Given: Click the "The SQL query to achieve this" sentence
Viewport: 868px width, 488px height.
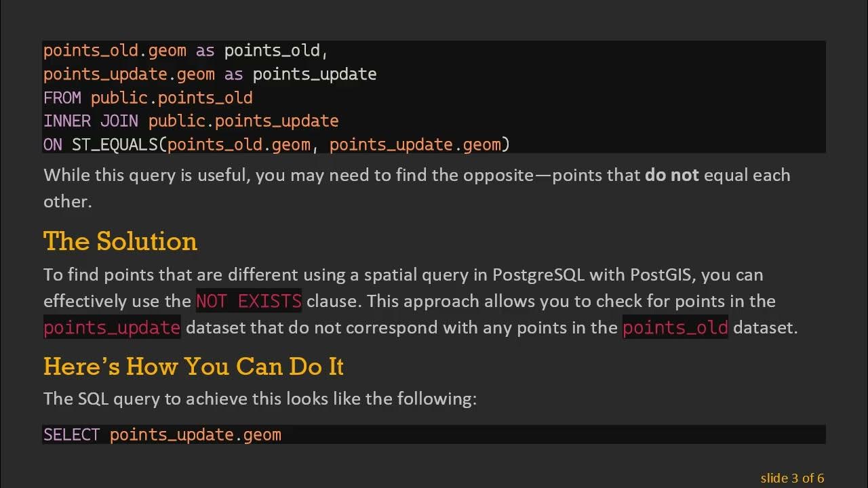Looking at the screenshot, I should tap(260, 399).
